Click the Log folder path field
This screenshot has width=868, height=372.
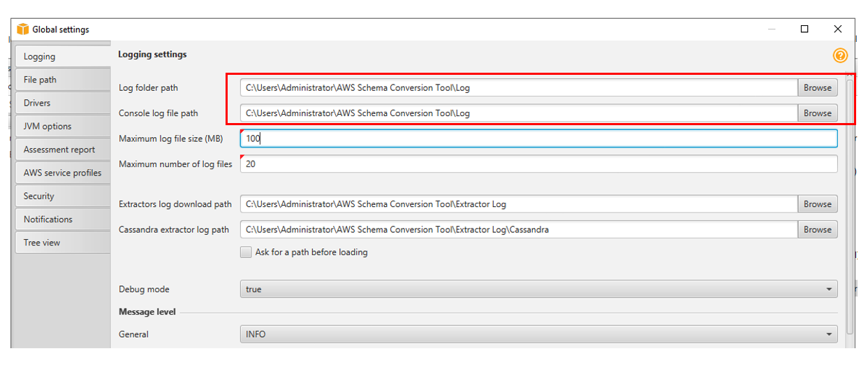pyautogui.click(x=519, y=87)
